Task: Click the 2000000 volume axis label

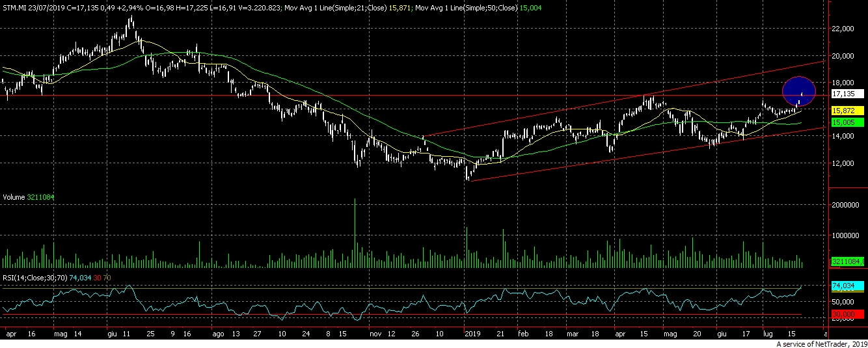Action: pos(847,205)
